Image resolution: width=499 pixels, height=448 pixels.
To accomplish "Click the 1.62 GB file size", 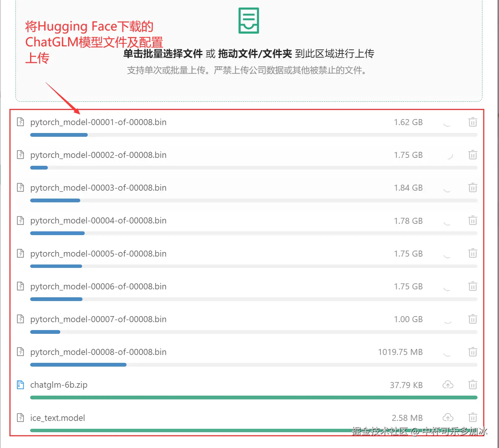I will pyautogui.click(x=408, y=122).
